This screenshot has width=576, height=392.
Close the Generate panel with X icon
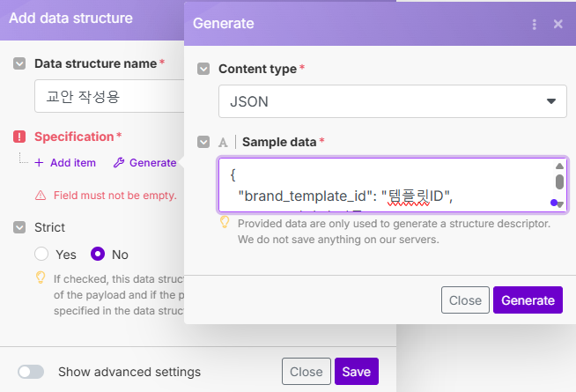558,24
